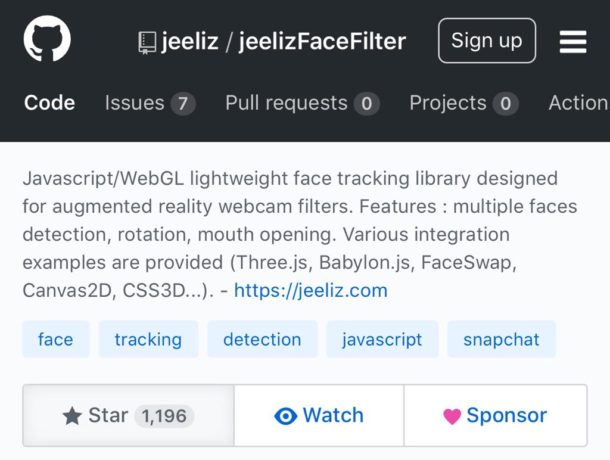This screenshot has height=460, width=610.
Task: Select the snapchat topic tag
Action: click(501, 339)
